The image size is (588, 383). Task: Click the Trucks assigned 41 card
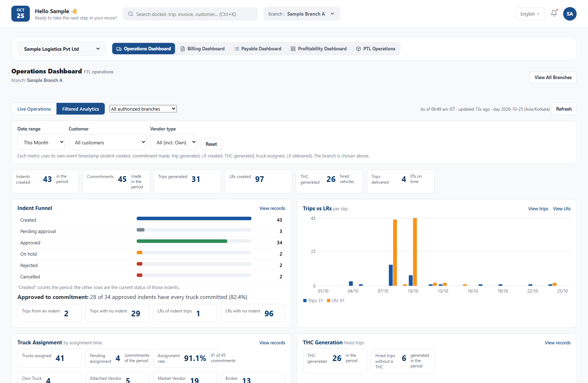click(49, 358)
